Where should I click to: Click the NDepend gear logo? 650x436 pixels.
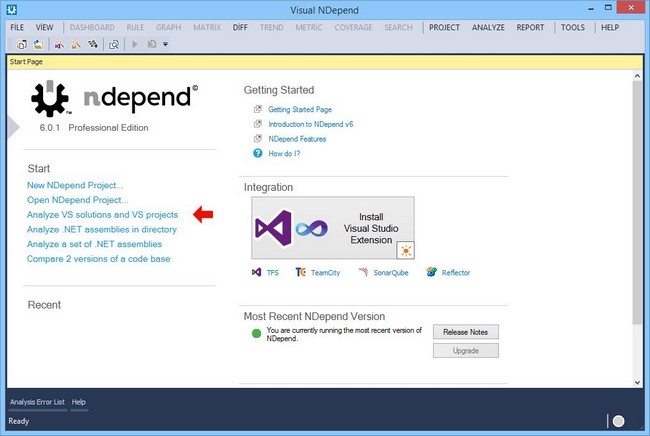tap(50, 99)
